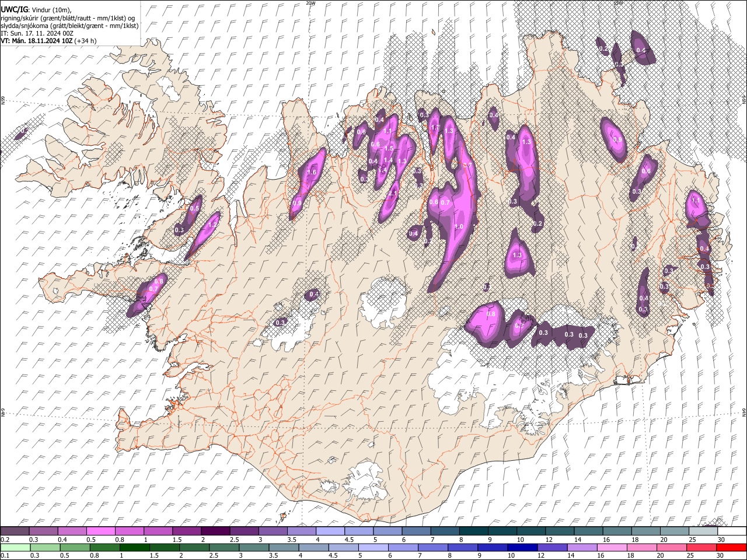This screenshot has height=560, width=747.
Task: Click the '1.7' precipitation value on the map
Action: [x=434, y=128]
